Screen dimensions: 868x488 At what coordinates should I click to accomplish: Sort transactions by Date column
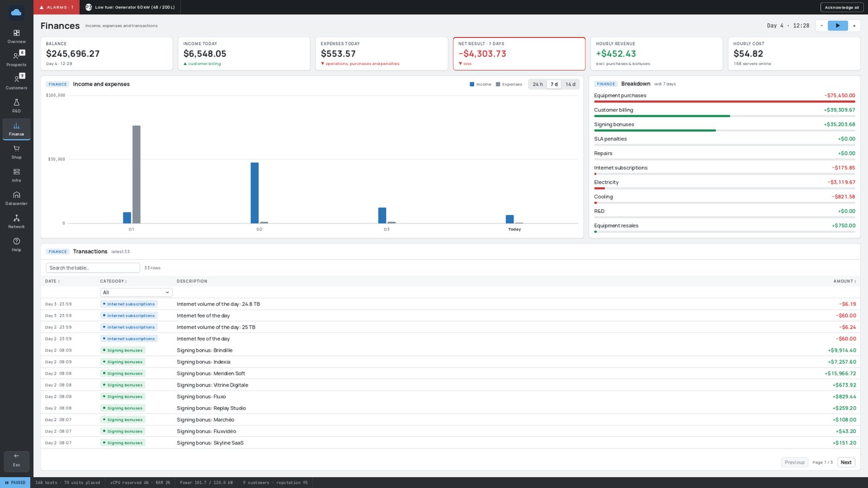[x=53, y=281]
